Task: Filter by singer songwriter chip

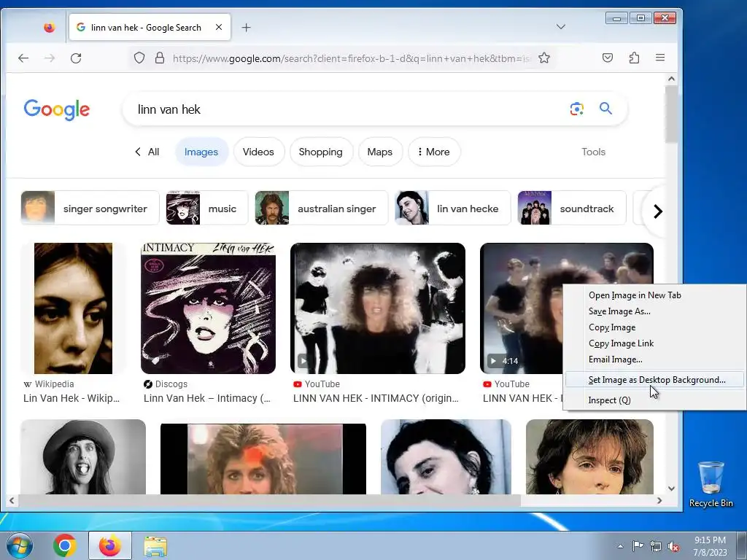Action: click(x=90, y=208)
